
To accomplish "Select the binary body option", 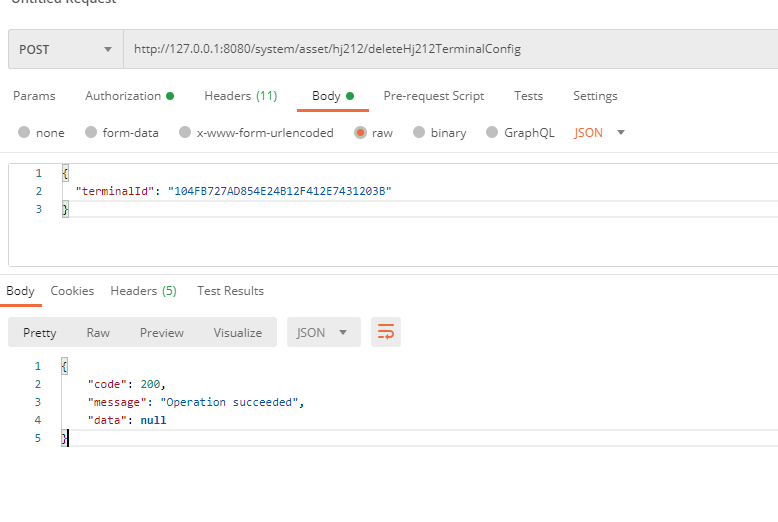I will coord(418,133).
